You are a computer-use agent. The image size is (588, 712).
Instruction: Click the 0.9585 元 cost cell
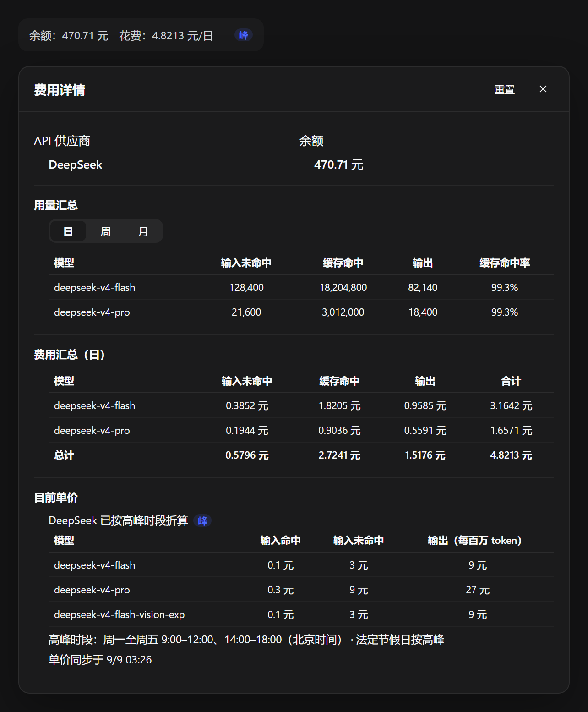(x=425, y=406)
